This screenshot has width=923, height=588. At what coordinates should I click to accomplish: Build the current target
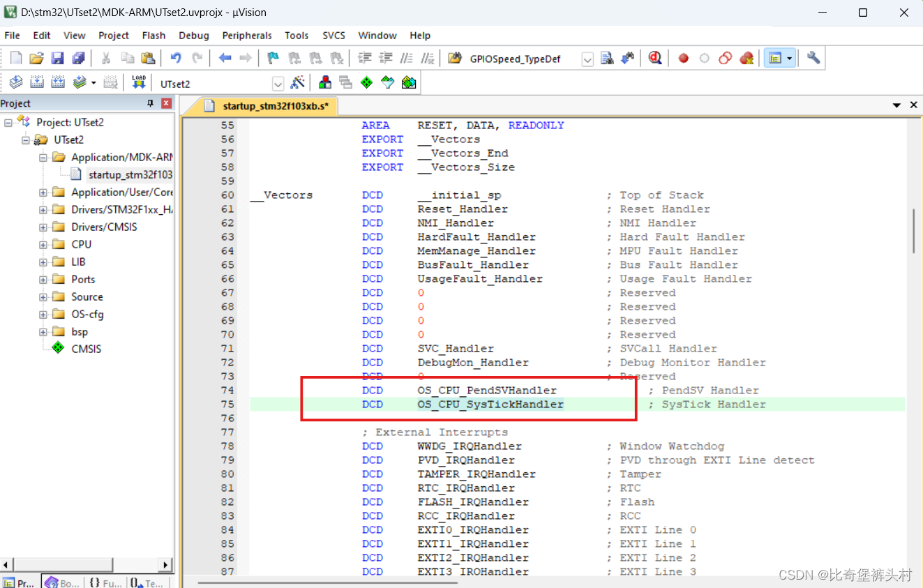point(36,82)
